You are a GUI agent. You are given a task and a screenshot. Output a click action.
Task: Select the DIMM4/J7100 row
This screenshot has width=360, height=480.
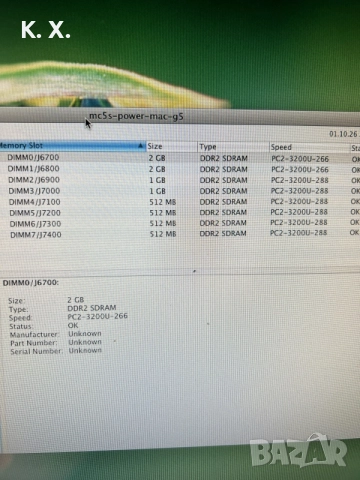point(180,202)
